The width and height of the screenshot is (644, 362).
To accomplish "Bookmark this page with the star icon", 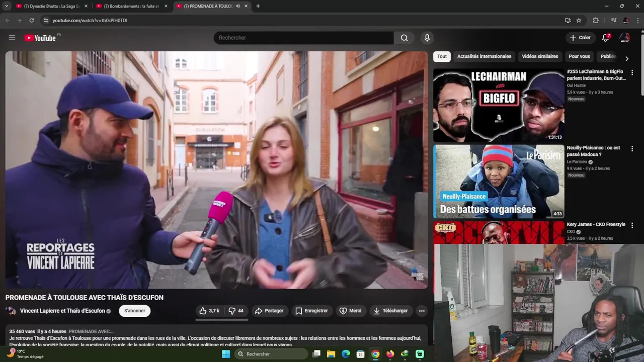I will pyautogui.click(x=579, y=20).
